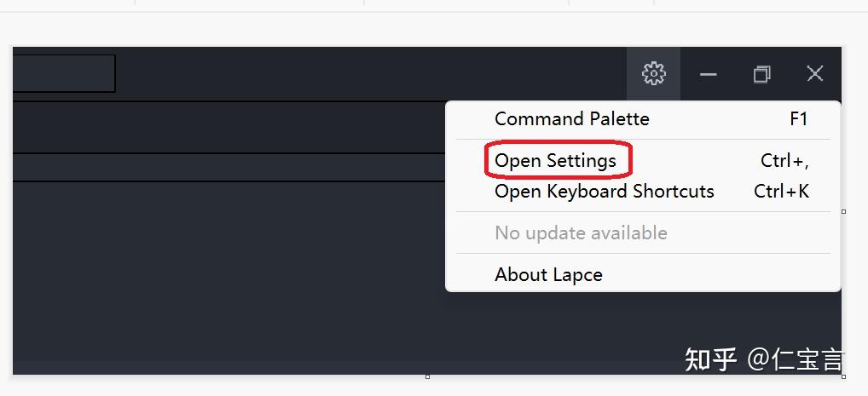Image resolution: width=868 pixels, height=396 pixels.
Task: Click the settings gear icon
Action: pyautogui.click(x=653, y=73)
